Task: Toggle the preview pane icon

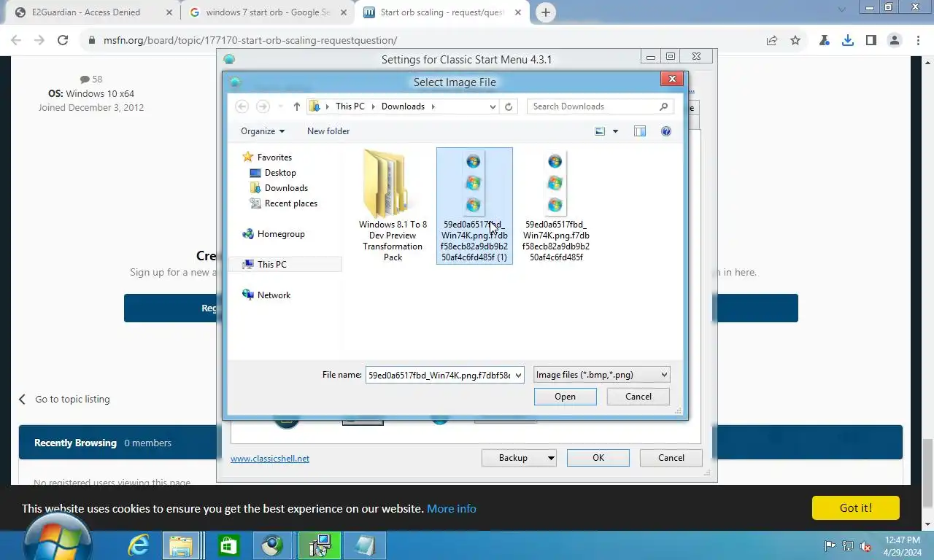Action: click(640, 131)
